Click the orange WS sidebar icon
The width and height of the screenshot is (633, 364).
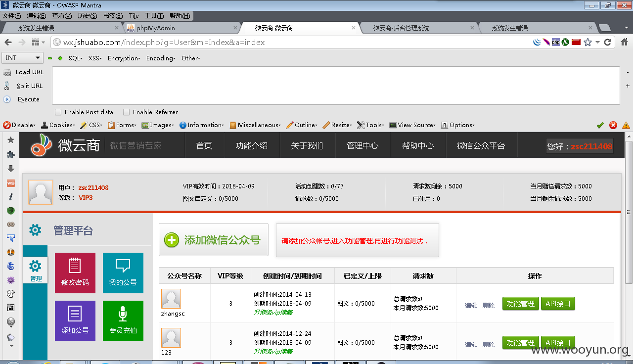(x=11, y=182)
